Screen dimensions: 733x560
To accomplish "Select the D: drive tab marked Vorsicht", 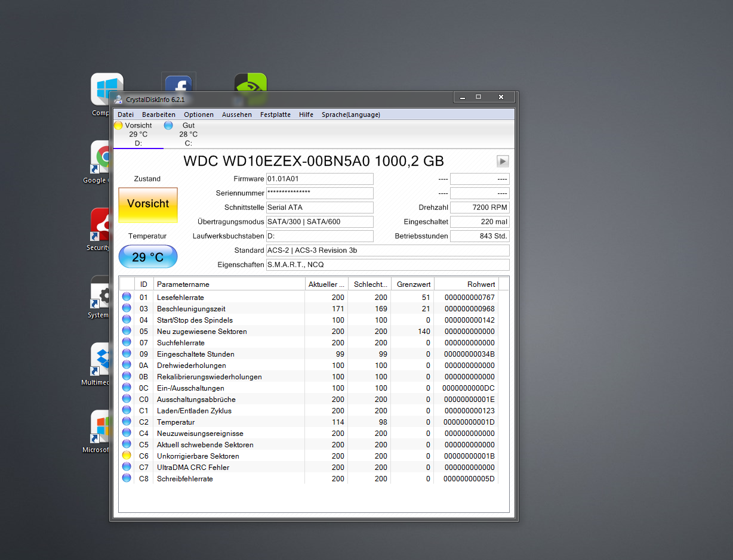I will click(138, 134).
